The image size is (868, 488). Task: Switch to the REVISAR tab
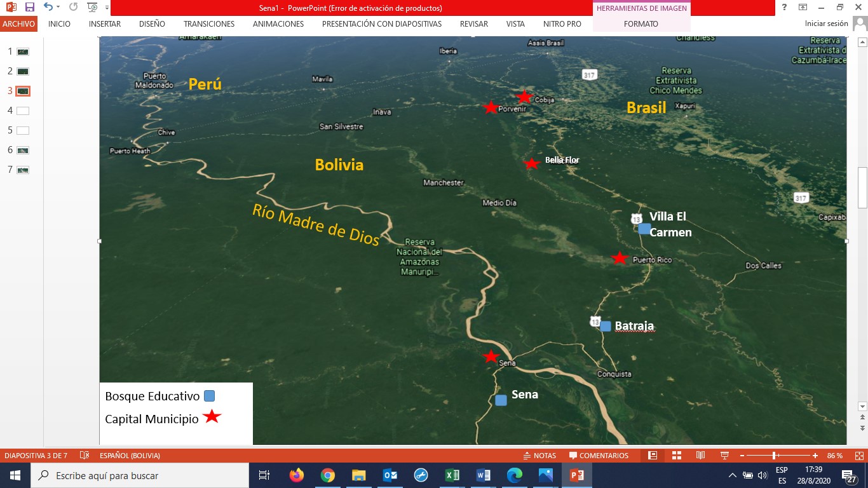click(474, 24)
